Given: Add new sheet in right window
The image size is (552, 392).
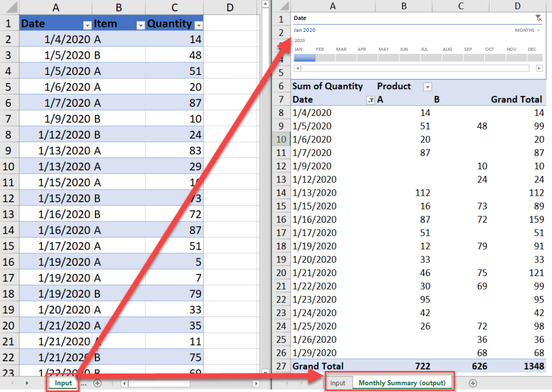Looking at the screenshot, I should 473,383.
